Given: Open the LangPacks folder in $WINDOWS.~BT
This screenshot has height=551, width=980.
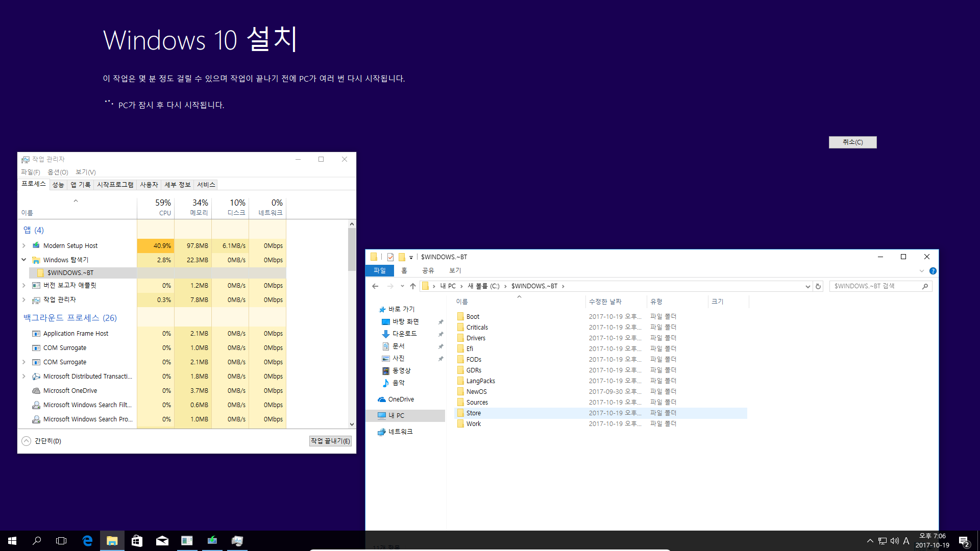Looking at the screenshot, I should 480,380.
